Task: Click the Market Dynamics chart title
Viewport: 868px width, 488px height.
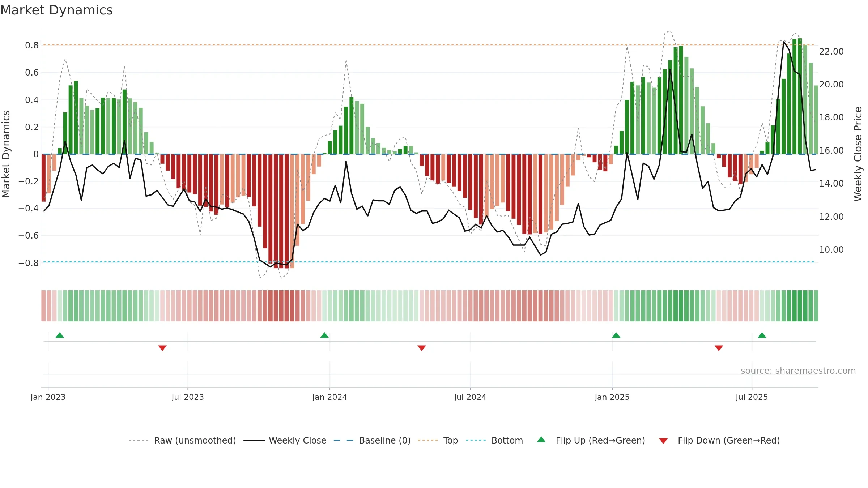Action: click(56, 10)
